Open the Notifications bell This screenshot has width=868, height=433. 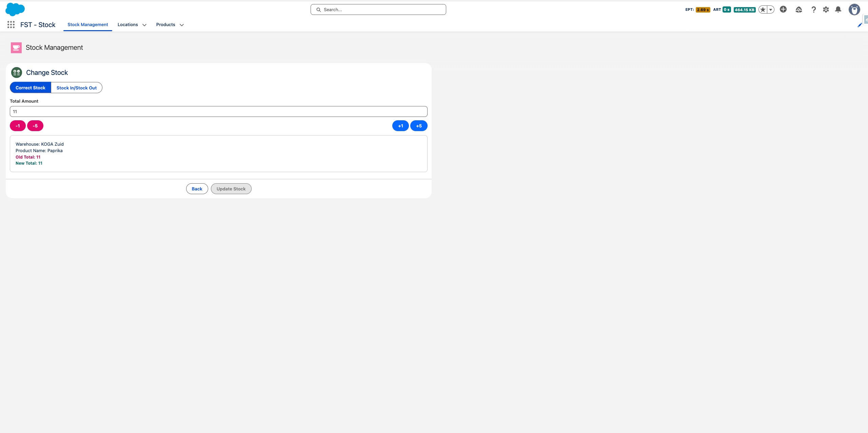tap(838, 9)
